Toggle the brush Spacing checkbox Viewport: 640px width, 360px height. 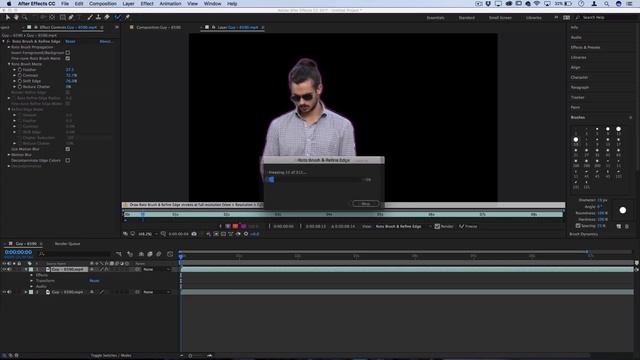tap(578, 226)
